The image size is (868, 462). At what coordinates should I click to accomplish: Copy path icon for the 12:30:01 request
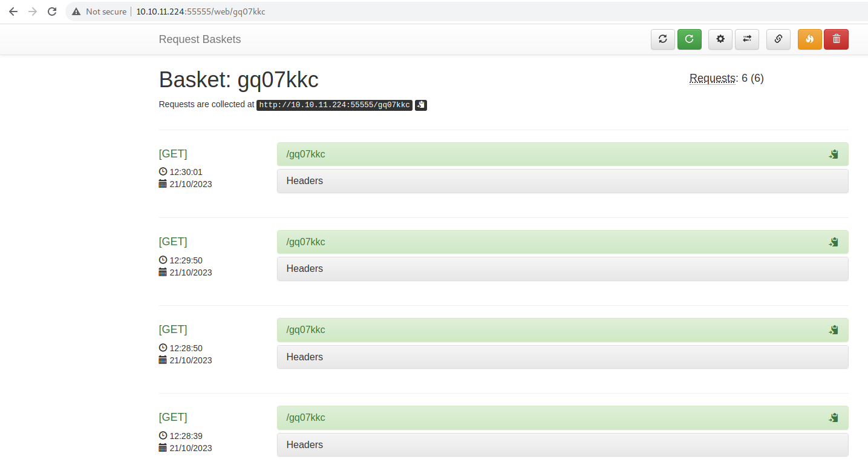click(834, 154)
